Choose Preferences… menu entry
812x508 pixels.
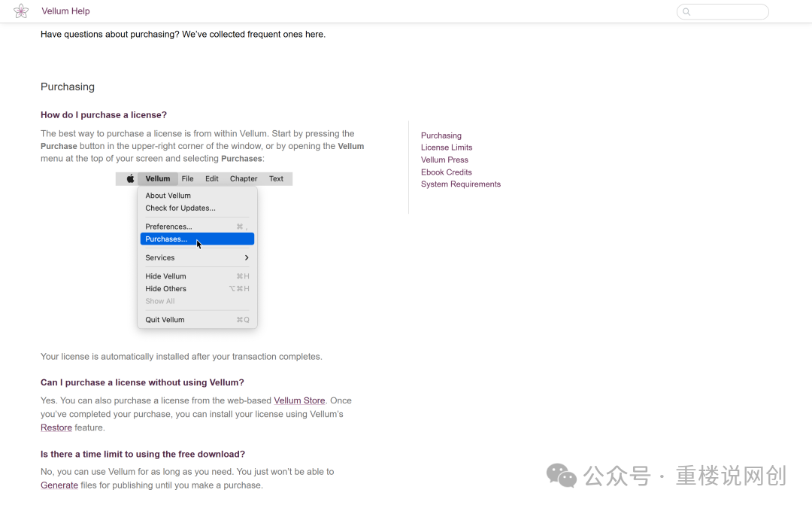coord(197,227)
